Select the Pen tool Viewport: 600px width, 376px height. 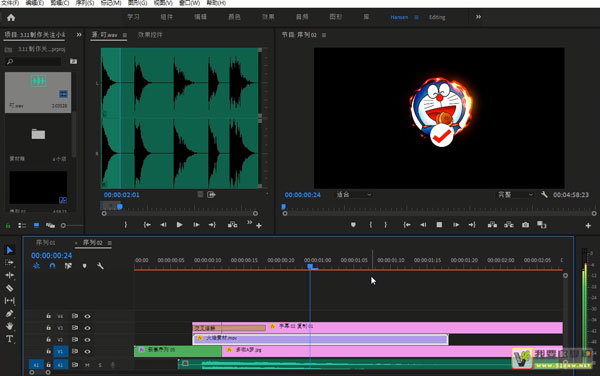[x=10, y=314]
